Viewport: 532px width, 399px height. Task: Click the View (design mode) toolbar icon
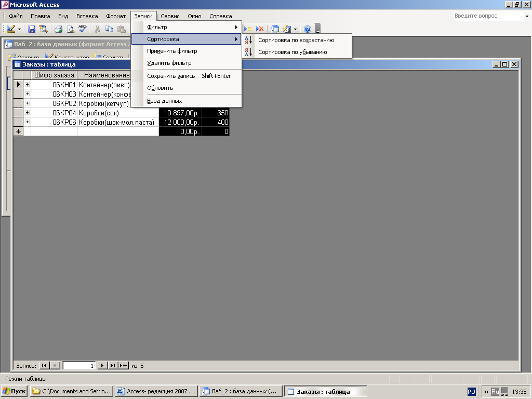[11, 29]
